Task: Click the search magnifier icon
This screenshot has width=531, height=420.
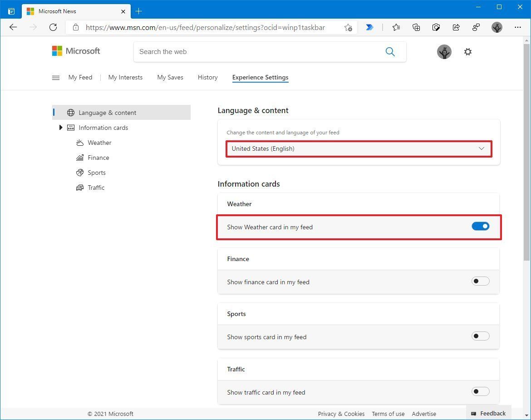Action: coord(390,51)
